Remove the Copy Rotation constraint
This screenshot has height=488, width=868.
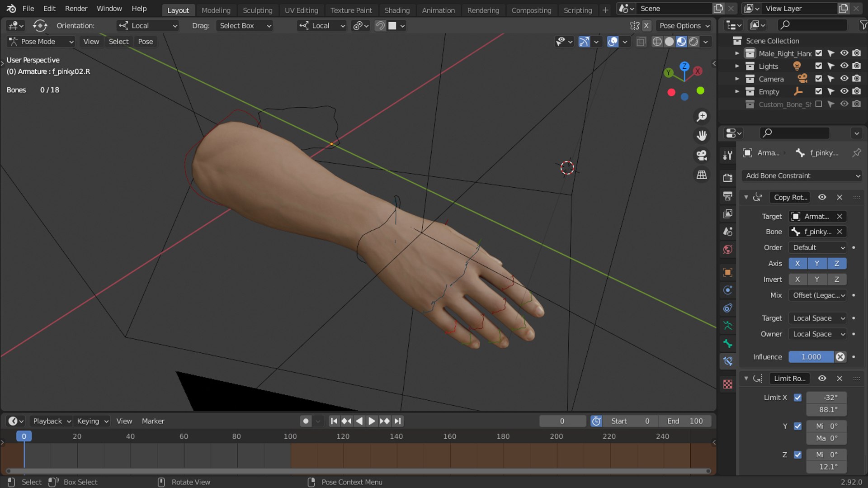point(840,197)
